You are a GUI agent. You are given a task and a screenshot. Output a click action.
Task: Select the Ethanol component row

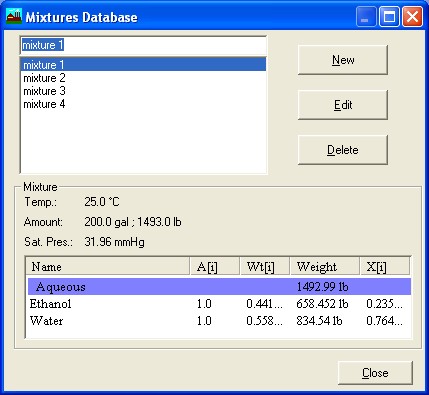click(219, 304)
